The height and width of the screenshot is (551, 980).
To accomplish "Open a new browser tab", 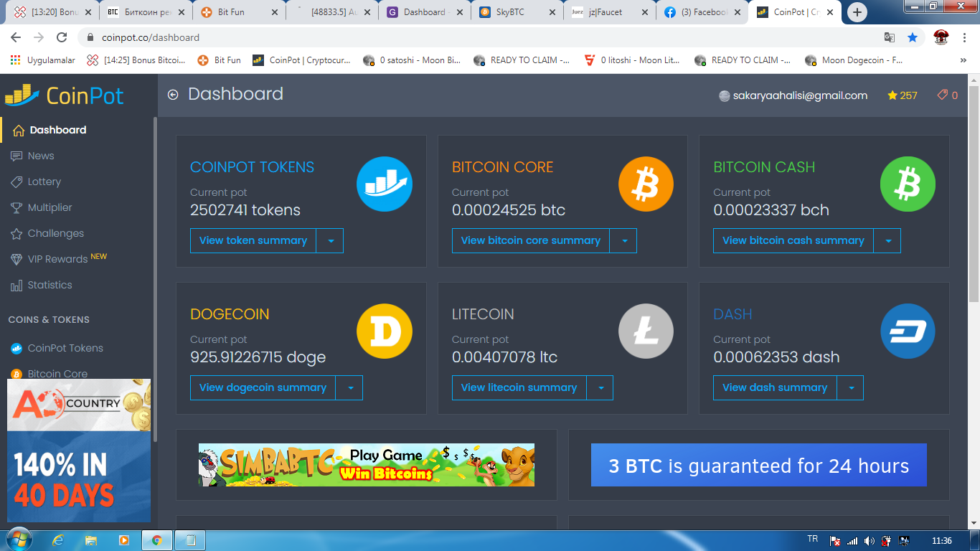I will tap(857, 12).
